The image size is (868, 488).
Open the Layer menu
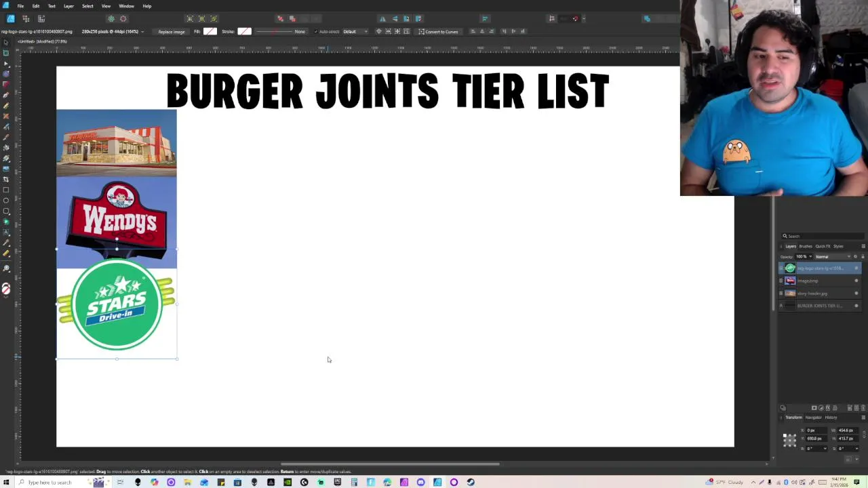68,6
